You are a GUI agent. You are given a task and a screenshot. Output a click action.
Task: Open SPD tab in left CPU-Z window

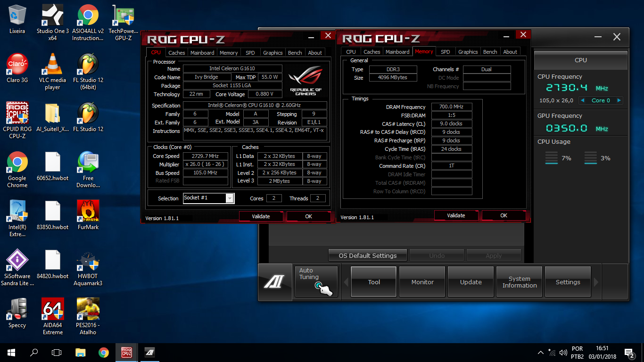tap(250, 53)
